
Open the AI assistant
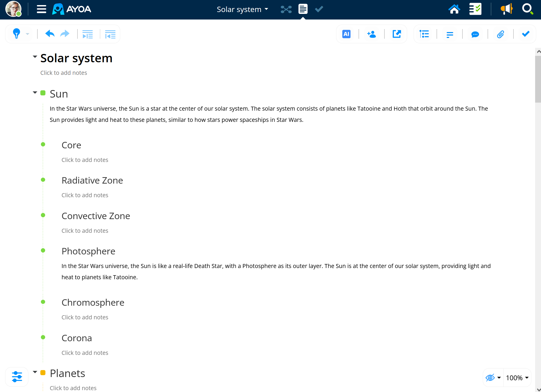click(x=346, y=34)
